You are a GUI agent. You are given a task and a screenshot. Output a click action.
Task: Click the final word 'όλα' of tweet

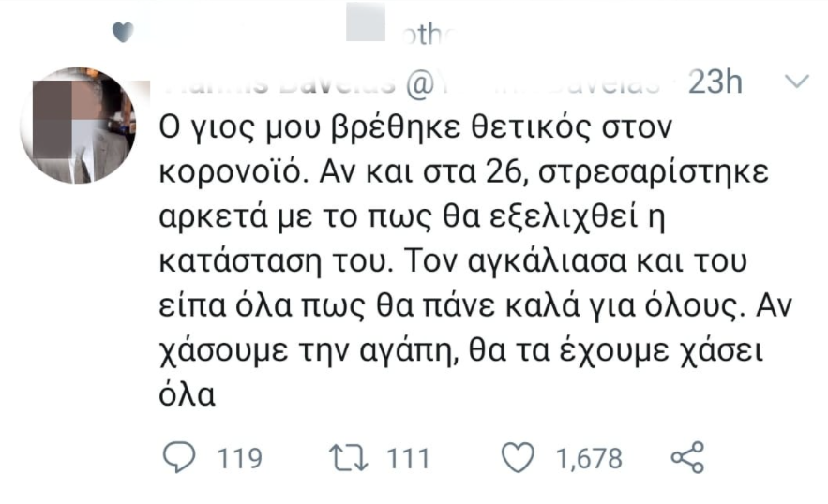[184, 394]
